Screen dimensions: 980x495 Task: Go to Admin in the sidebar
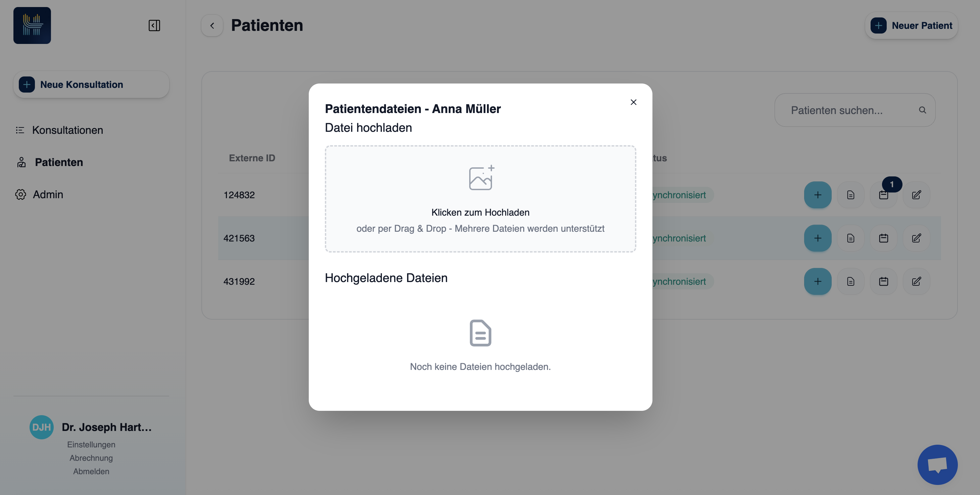[48, 194]
